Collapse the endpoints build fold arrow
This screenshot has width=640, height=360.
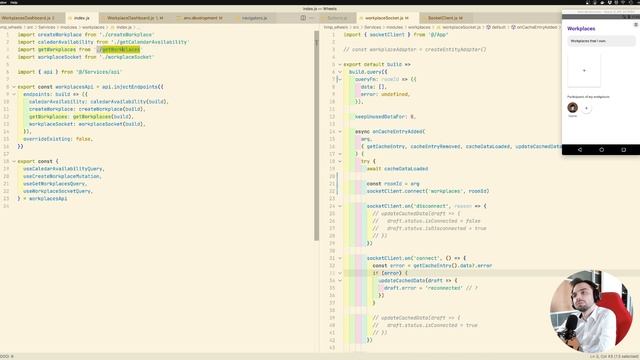point(13,94)
